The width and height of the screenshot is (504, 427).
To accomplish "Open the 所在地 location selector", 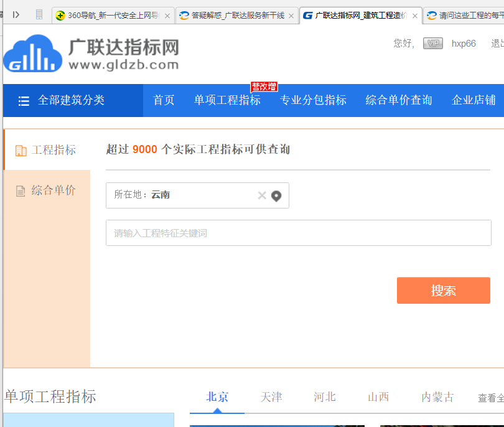I will (197, 195).
